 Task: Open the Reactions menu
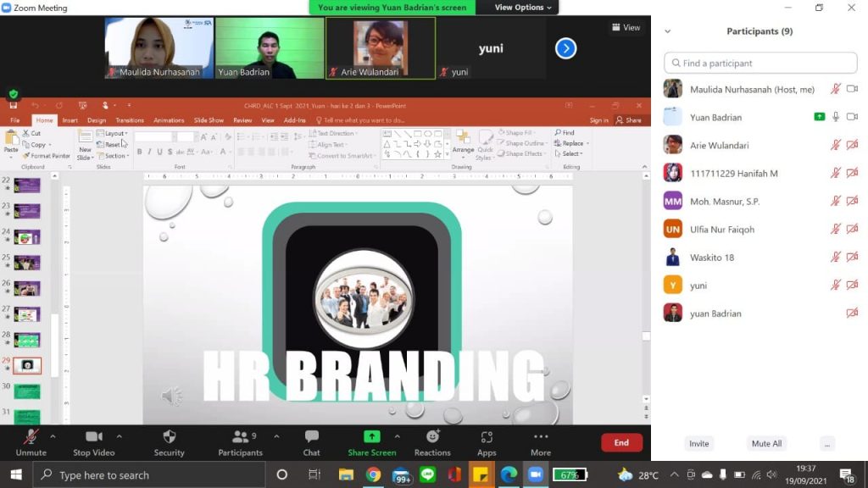(432, 442)
